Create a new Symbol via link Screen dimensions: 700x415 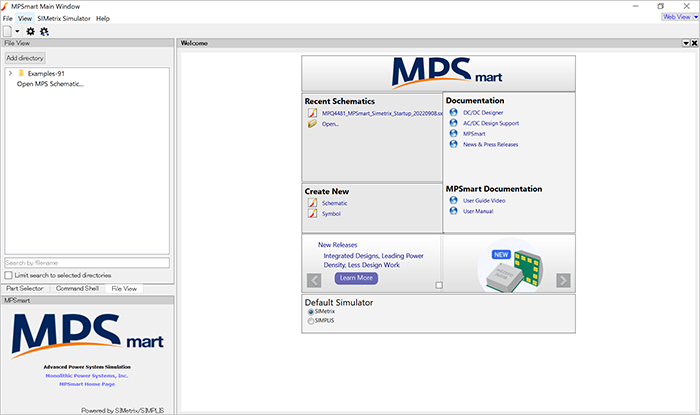(331, 214)
